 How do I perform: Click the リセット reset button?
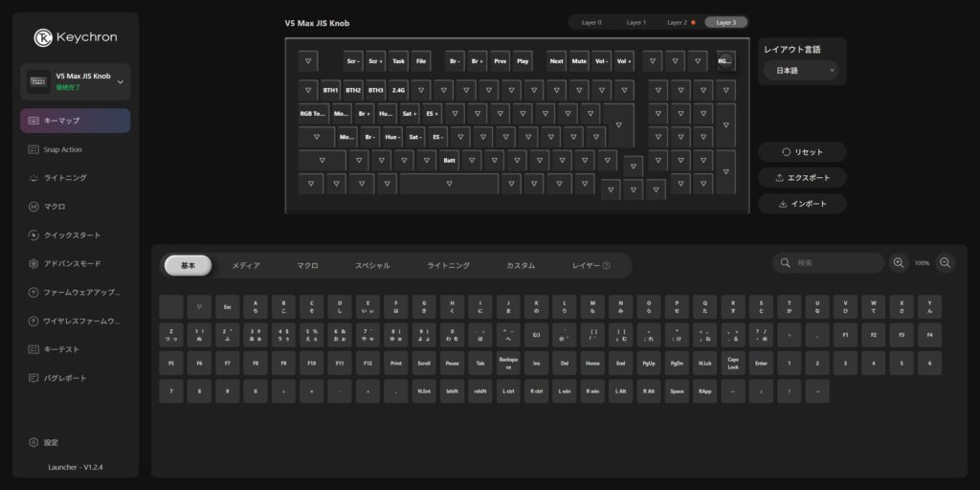click(802, 152)
